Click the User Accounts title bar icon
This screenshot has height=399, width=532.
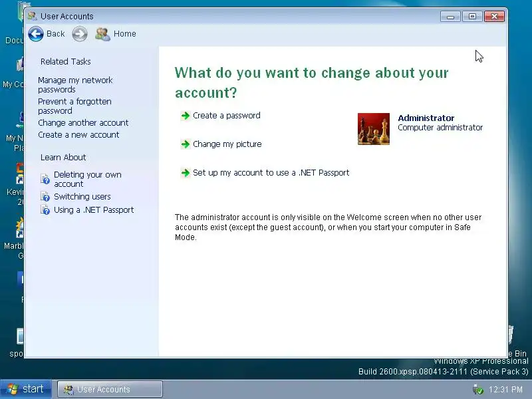pos(32,16)
